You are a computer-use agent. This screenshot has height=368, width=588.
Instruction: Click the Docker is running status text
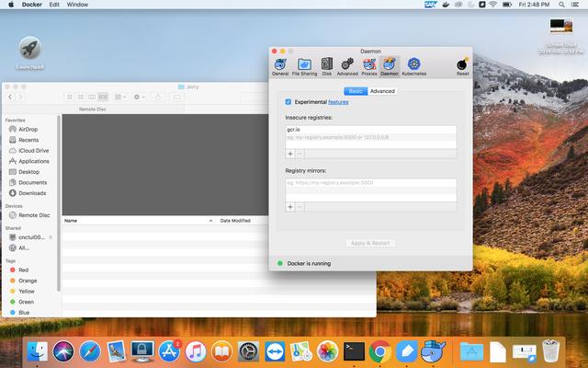click(309, 264)
